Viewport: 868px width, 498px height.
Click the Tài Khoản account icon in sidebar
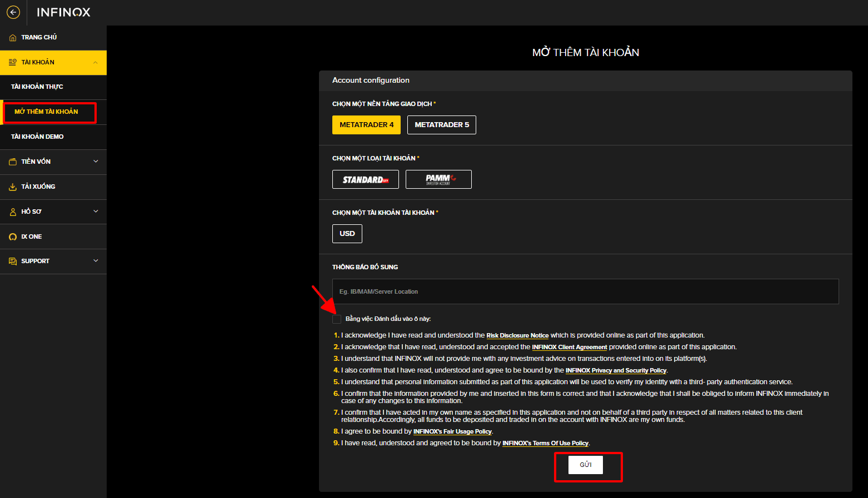(13, 62)
